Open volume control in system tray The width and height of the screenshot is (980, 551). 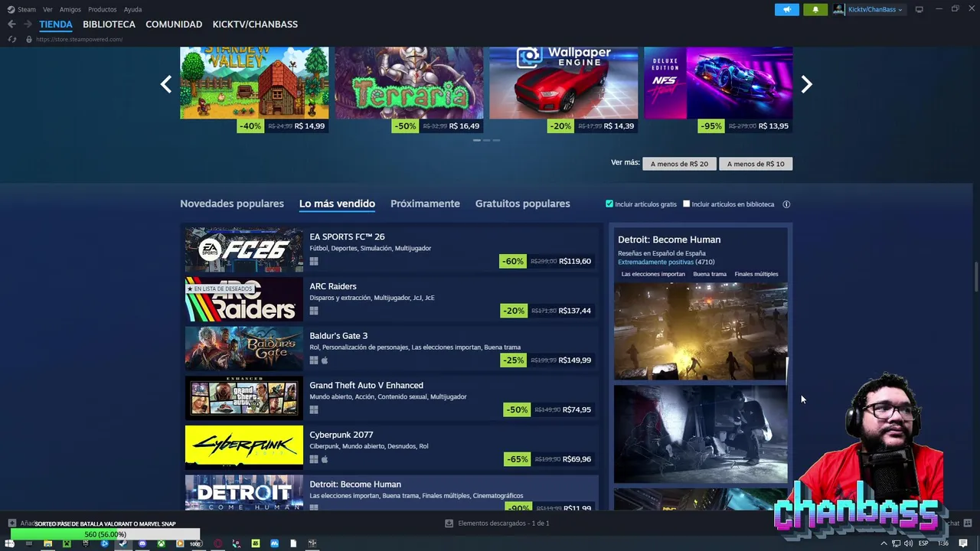click(x=908, y=543)
